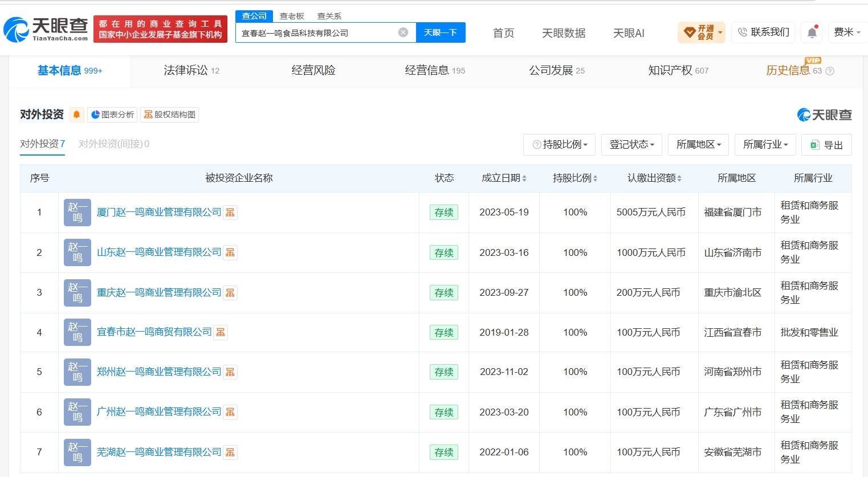
Task: Open equity structure icon for 宜春市赵一鸣商贸有限公司
Action: 221,332
